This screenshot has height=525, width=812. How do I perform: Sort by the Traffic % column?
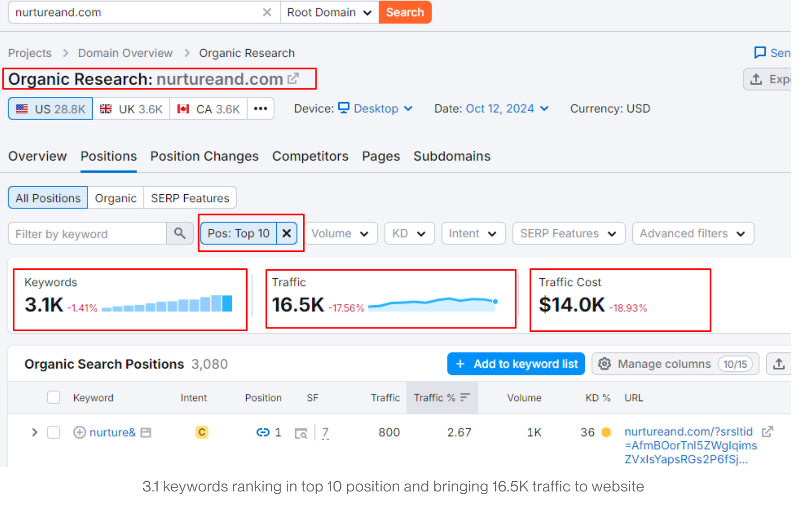[x=442, y=398]
